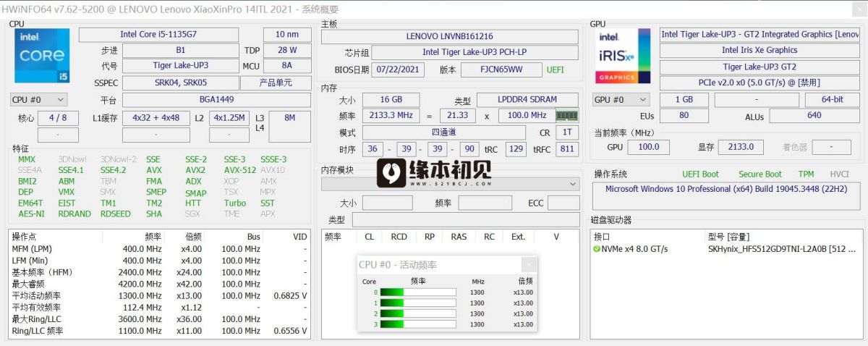Click the AES-NI feature flag
The image size is (868, 346).
pyautogui.click(x=31, y=214)
